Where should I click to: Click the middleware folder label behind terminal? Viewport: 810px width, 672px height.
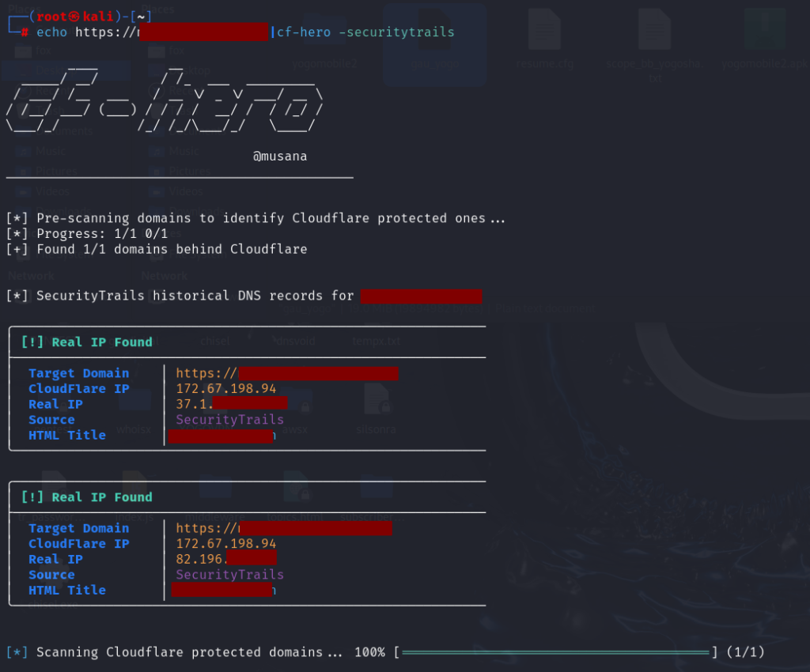click(215, 517)
